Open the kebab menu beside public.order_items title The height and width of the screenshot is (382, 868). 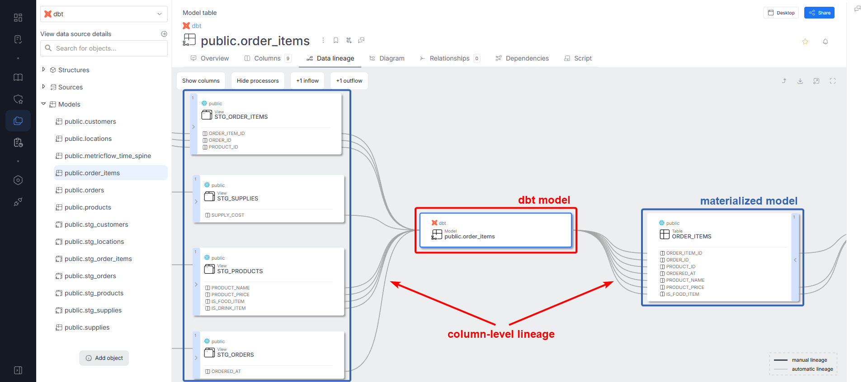(x=323, y=40)
